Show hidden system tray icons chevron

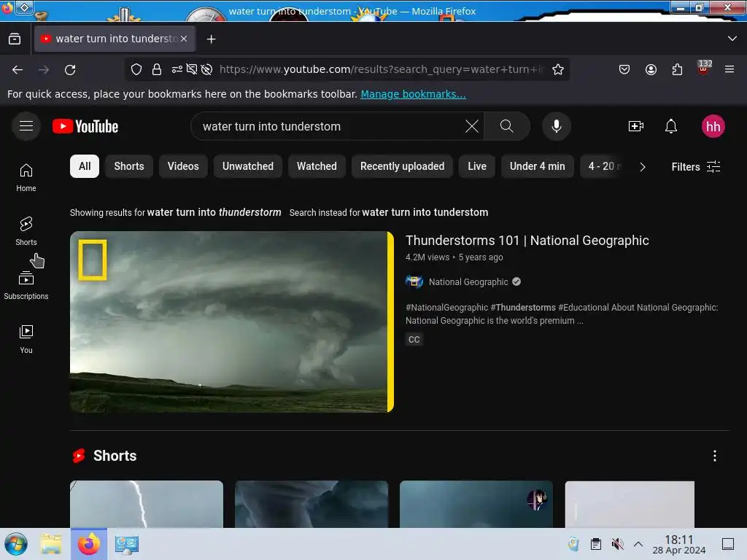(638, 544)
